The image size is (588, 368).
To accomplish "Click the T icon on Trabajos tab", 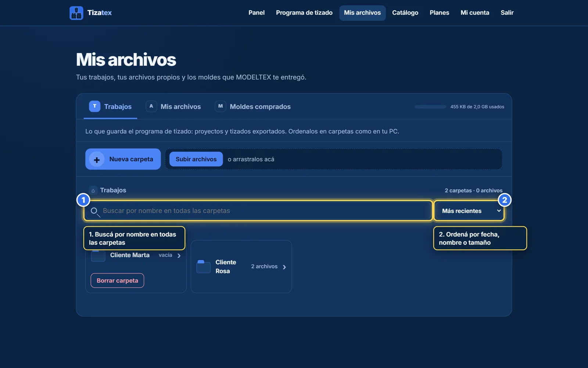I will 94,106.
